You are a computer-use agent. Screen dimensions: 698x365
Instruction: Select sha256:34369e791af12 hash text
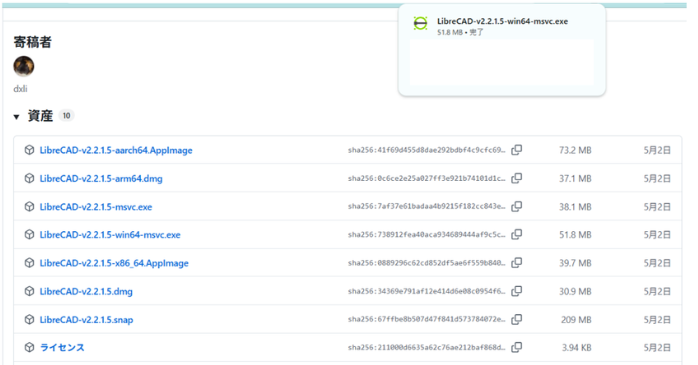[426, 292]
